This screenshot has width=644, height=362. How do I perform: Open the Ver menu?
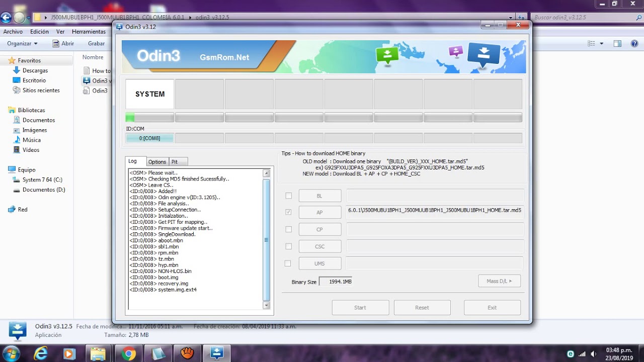coord(60,32)
